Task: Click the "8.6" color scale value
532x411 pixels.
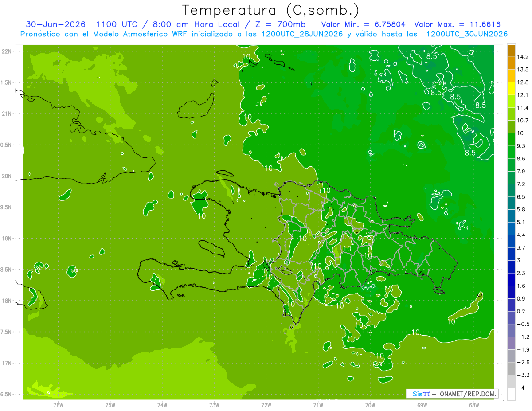Action: (521, 158)
